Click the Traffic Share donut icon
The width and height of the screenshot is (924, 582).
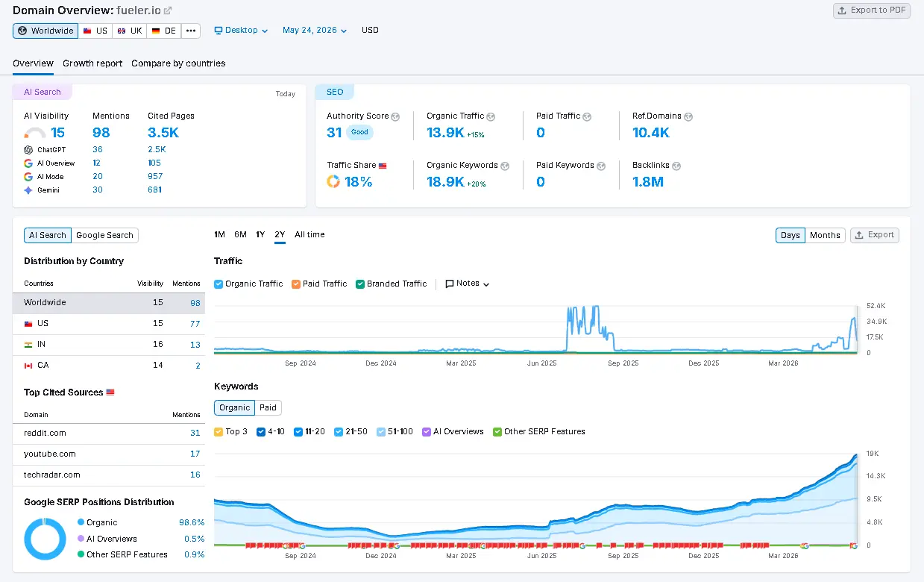(x=333, y=181)
